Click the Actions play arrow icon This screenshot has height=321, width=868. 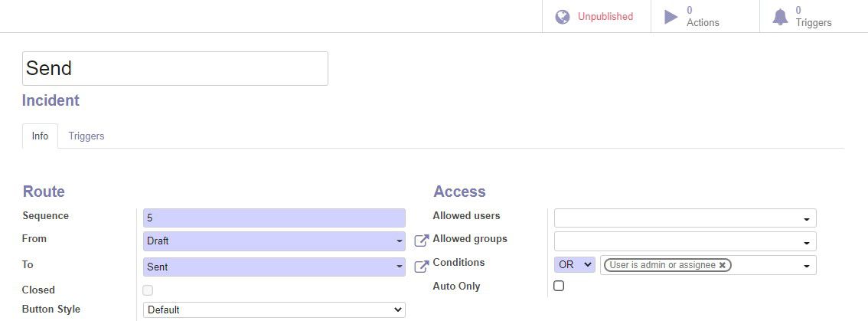tap(671, 17)
